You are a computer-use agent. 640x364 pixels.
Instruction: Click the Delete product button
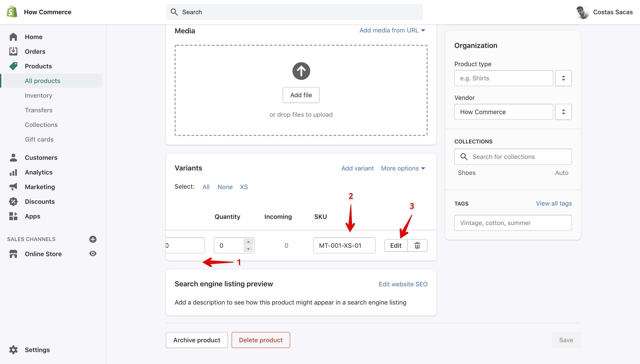point(260,340)
